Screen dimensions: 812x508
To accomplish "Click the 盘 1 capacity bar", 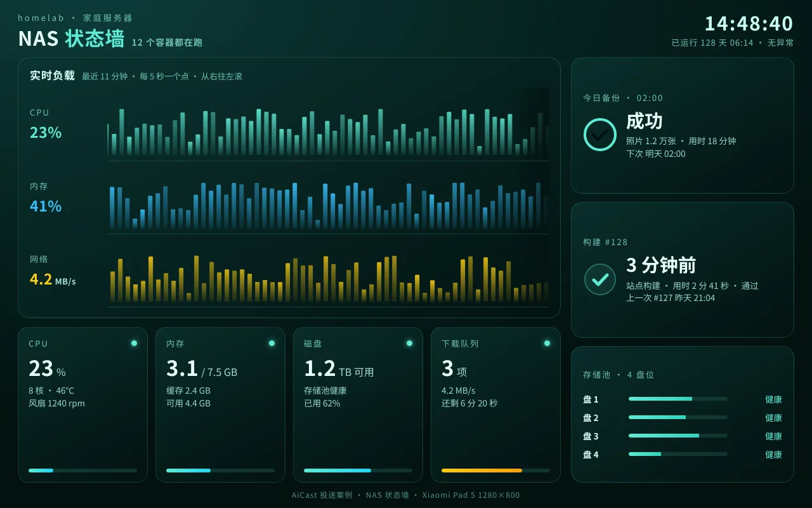I will (678, 399).
